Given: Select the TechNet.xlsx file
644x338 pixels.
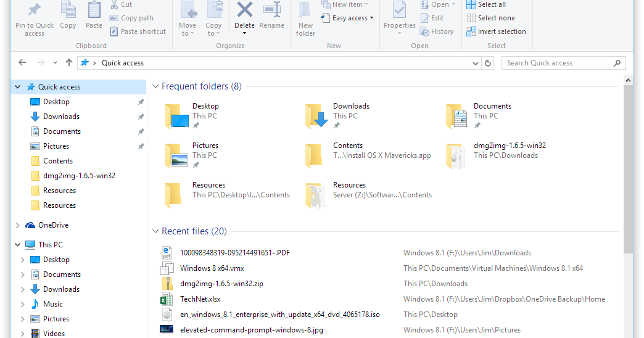Looking at the screenshot, I should (200, 299).
